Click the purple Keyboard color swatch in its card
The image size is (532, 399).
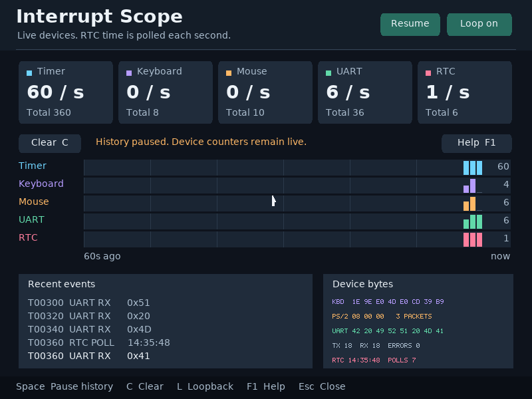coord(129,73)
